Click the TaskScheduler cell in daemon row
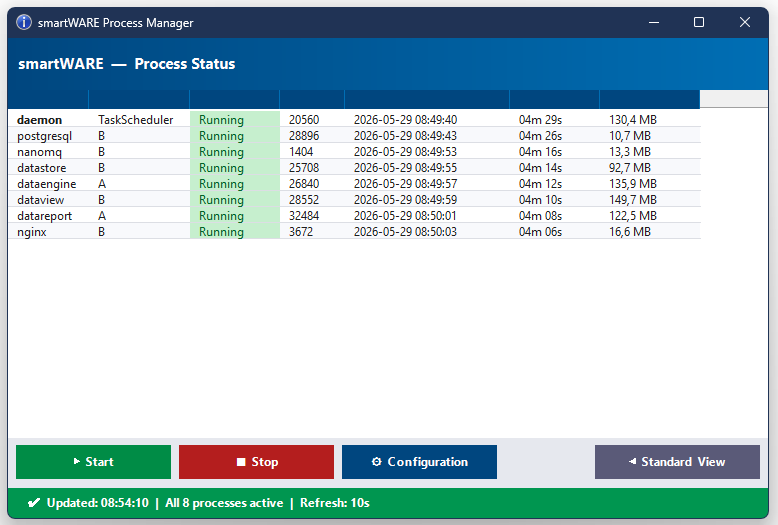 point(135,120)
